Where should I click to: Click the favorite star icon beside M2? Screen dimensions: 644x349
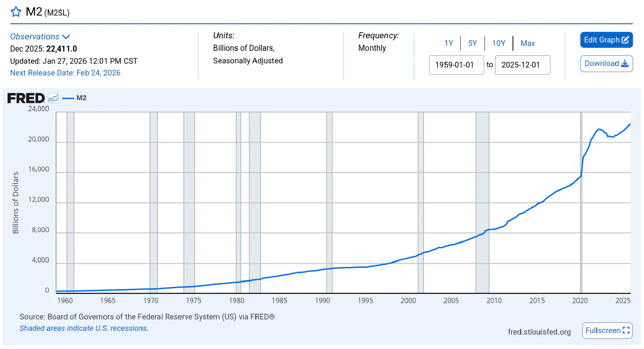16,12
